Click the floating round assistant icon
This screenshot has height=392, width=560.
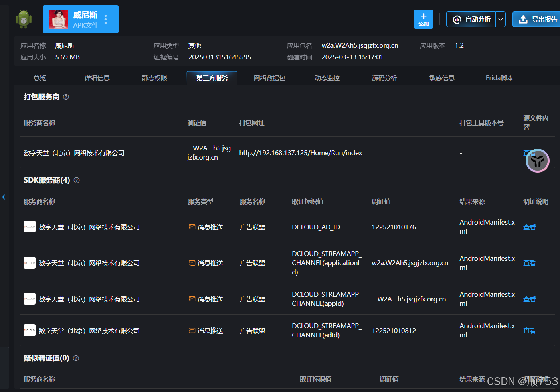pyautogui.click(x=538, y=161)
